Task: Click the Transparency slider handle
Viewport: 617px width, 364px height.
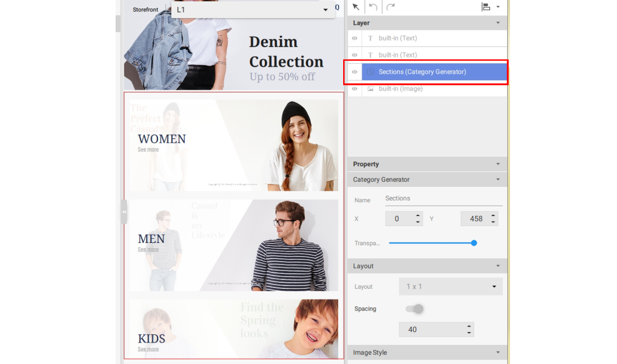Action: (474, 243)
